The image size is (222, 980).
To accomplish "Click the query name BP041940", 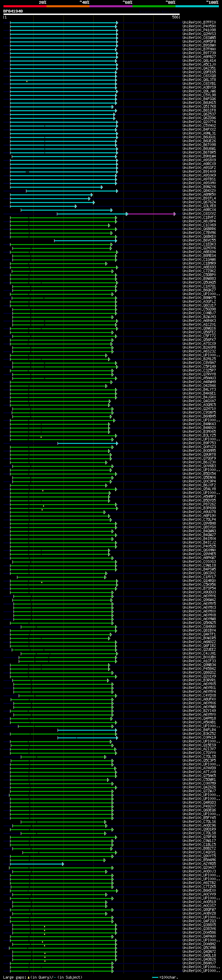I will coord(13,11).
